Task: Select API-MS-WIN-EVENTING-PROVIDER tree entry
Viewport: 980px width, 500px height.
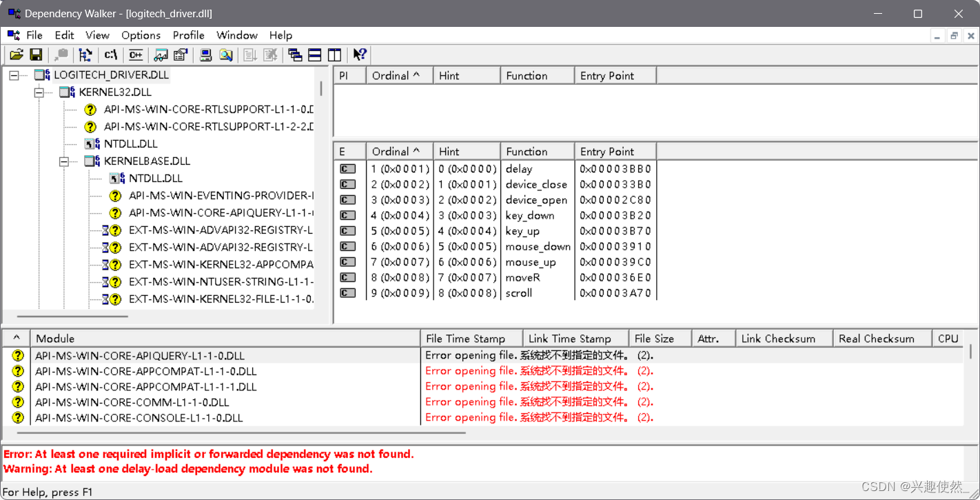Action: [221, 195]
